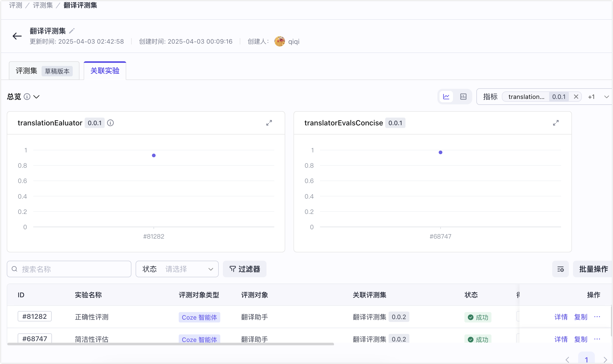This screenshot has width=613, height=364.
Task: Click the horizontal table scrollbar
Action: point(171,344)
